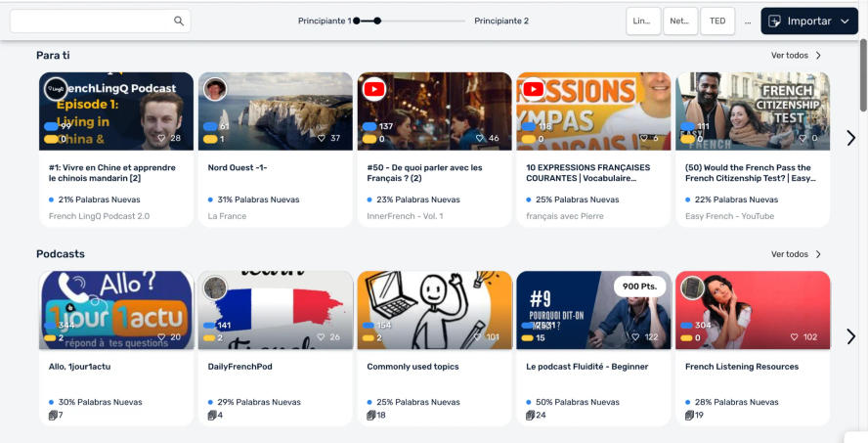This screenshot has height=443, width=868.
Task: Click lessons count icon on Le podcast Fluidité
Action: pos(531,415)
